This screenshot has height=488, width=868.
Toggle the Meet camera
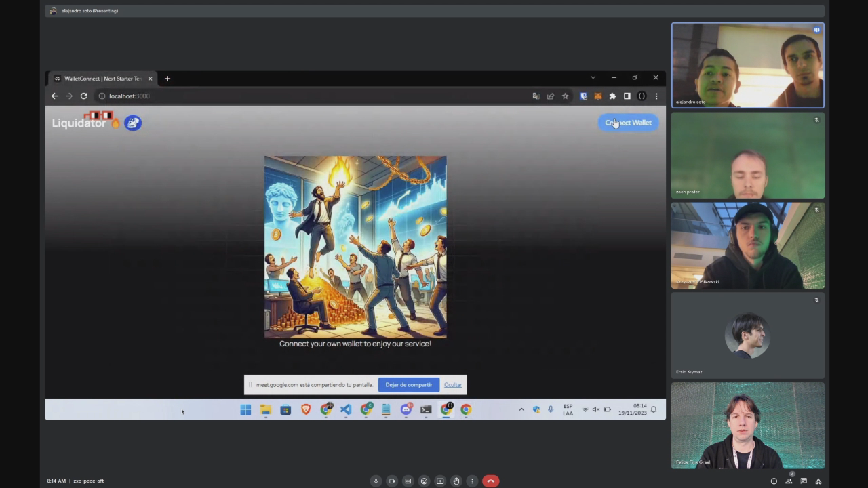pos(392,481)
